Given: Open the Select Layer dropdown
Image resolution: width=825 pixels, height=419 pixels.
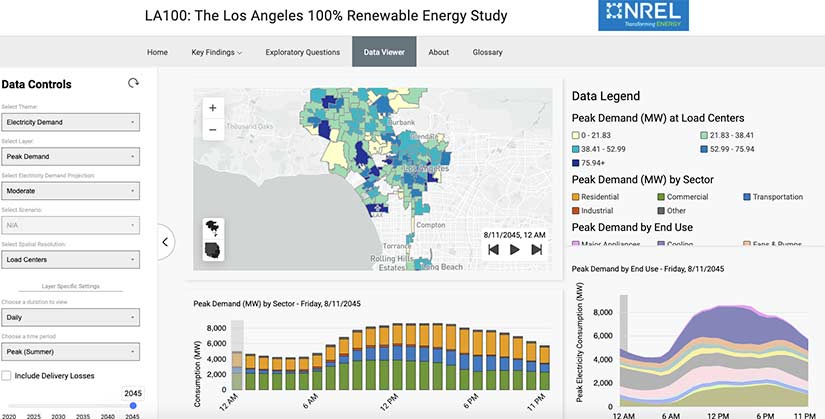Looking at the screenshot, I should (71, 156).
